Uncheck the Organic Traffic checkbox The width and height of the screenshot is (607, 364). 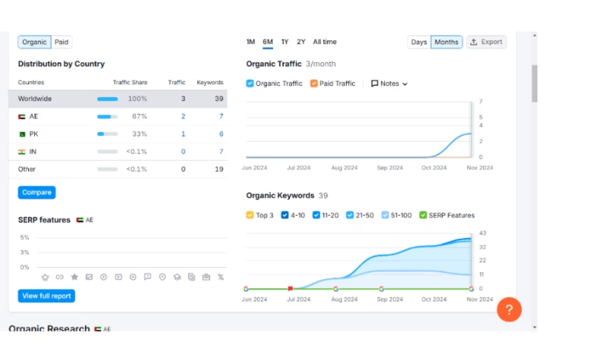pyautogui.click(x=250, y=83)
